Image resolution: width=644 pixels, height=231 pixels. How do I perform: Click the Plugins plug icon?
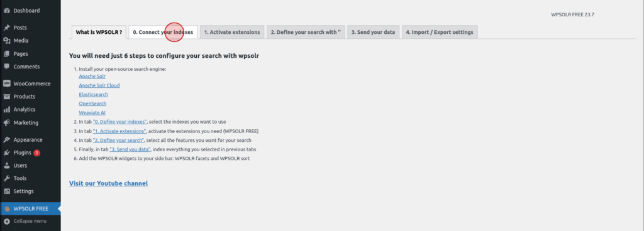pos(6,153)
